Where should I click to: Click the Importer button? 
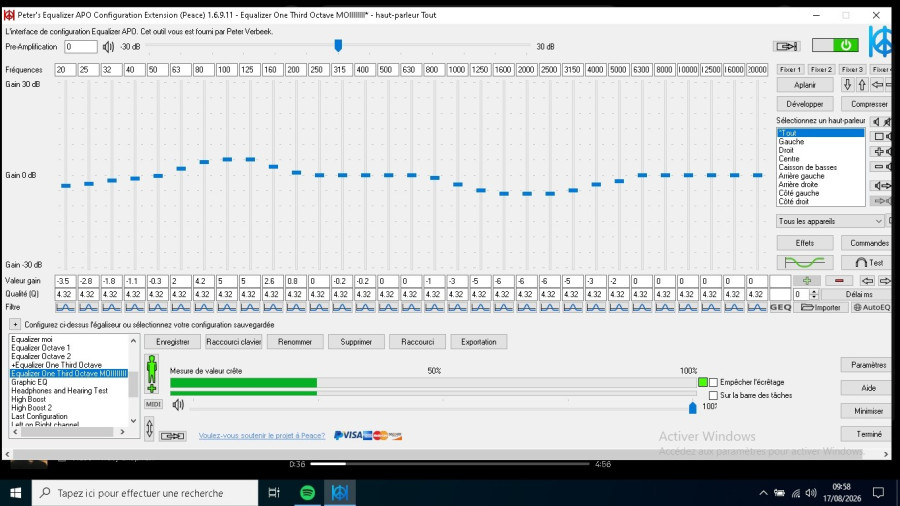coord(821,307)
